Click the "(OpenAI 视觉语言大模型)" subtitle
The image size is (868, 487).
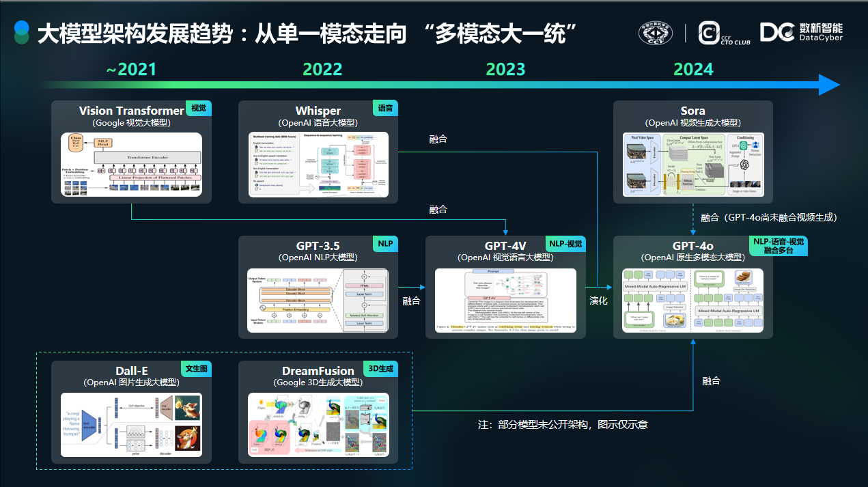coord(505,258)
